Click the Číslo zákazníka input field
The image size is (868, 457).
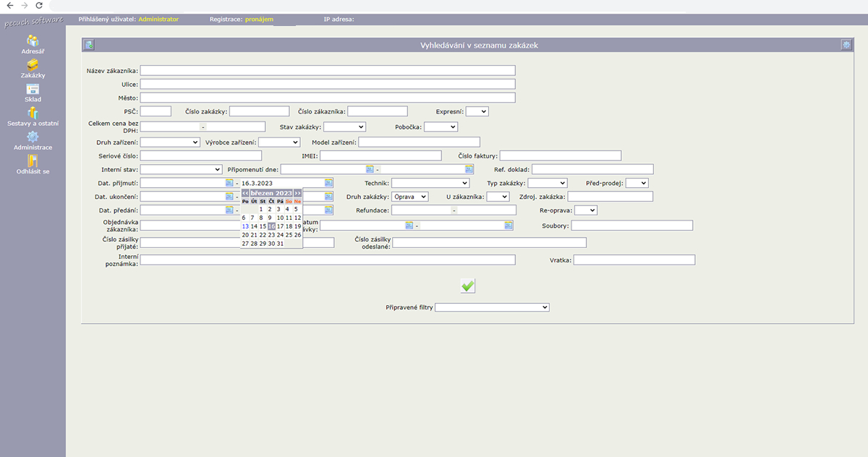click(x=378, y=111)
